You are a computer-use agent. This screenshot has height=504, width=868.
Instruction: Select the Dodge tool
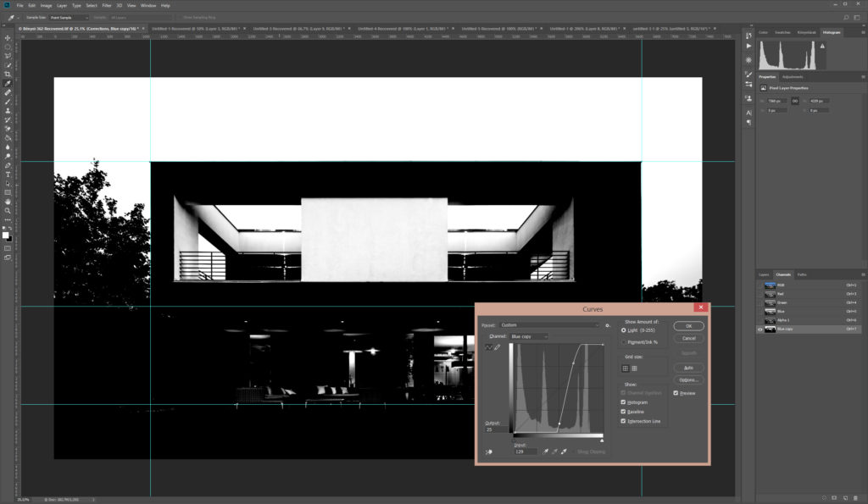click(x=8, y=157)
